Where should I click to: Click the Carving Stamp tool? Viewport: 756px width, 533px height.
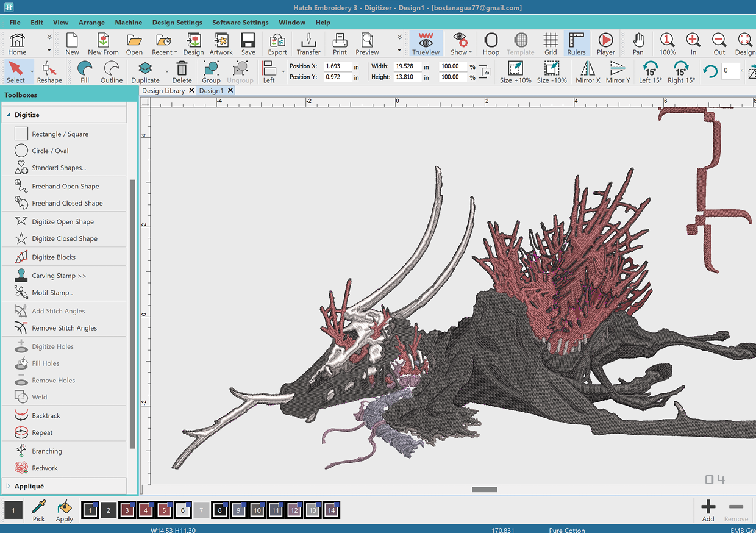59,276
